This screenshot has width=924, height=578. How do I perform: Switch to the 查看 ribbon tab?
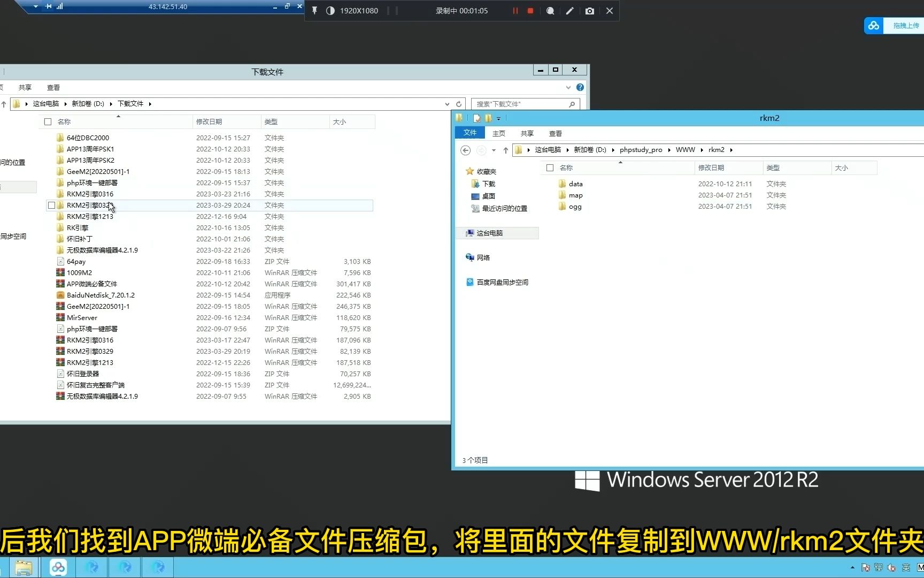[555, 133]
